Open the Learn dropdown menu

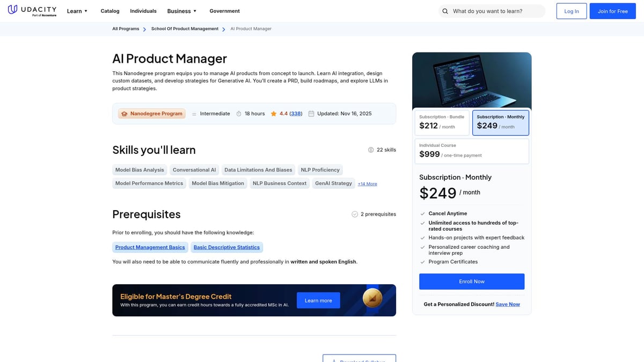[77, 11]
